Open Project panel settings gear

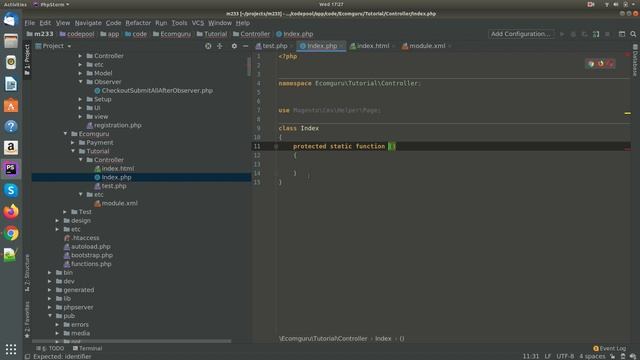click(x=234, y=46)
